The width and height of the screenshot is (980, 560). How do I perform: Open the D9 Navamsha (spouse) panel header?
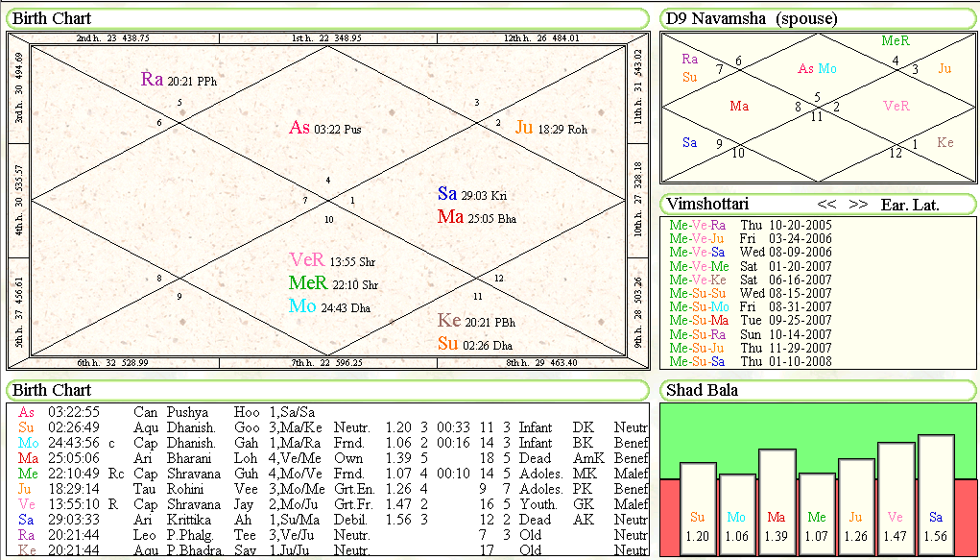pos(752,18)
